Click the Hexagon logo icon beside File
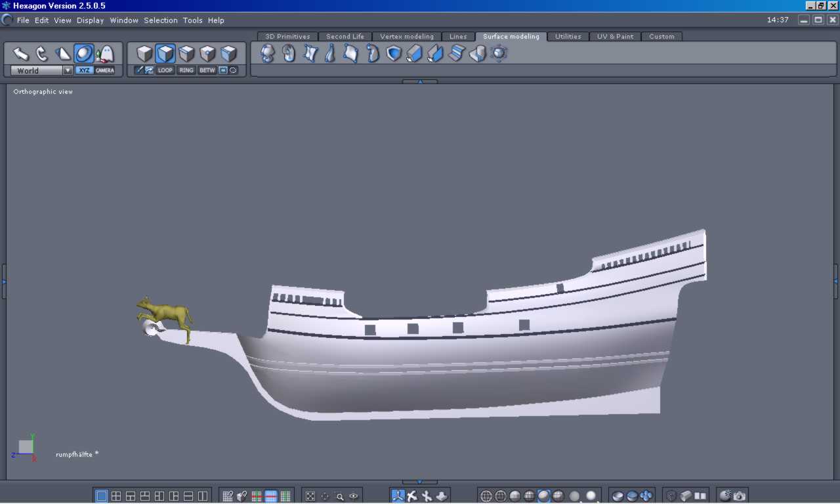Image resolution: width=840 pixels, height=504 pixels. tap(7, 20)
